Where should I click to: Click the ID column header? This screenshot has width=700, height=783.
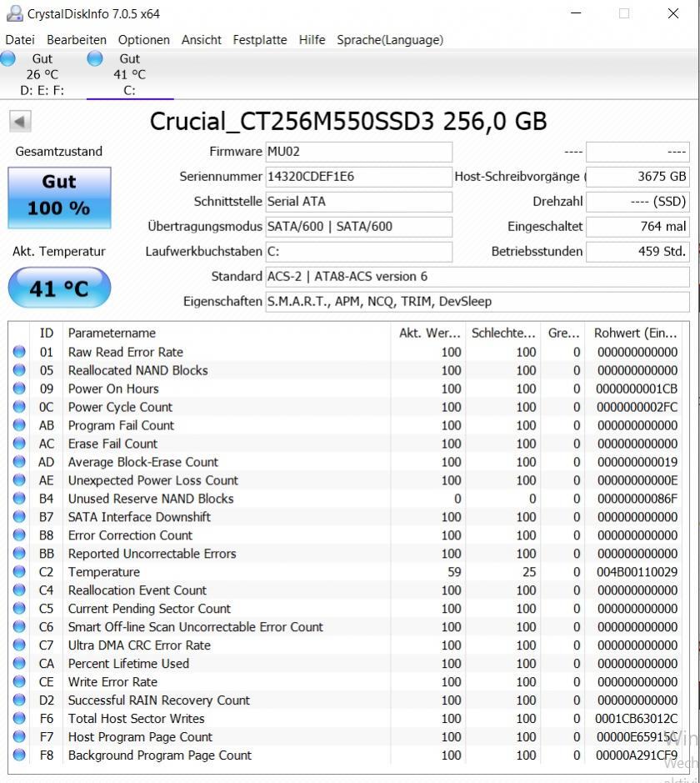[47, 333]
